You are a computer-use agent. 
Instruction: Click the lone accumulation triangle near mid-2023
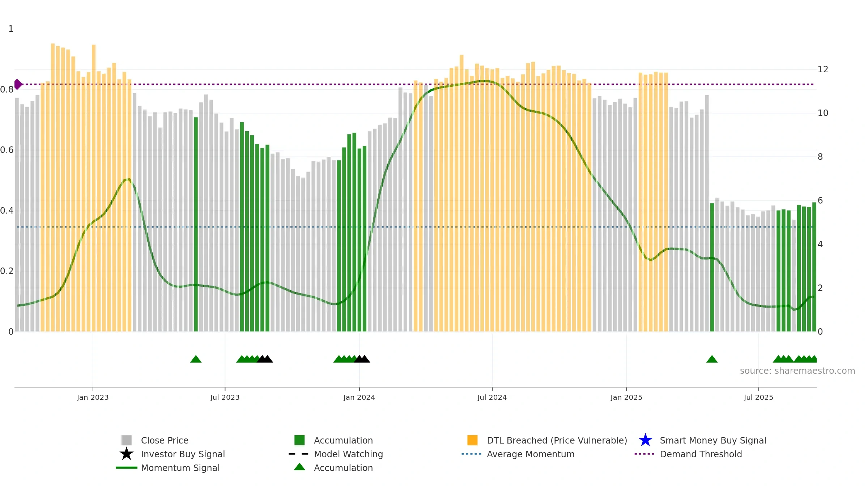[196, 359]
